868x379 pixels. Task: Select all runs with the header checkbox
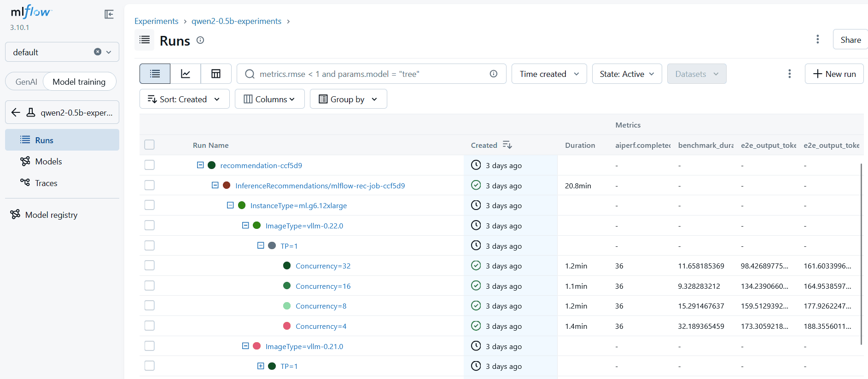pos(149,145)
